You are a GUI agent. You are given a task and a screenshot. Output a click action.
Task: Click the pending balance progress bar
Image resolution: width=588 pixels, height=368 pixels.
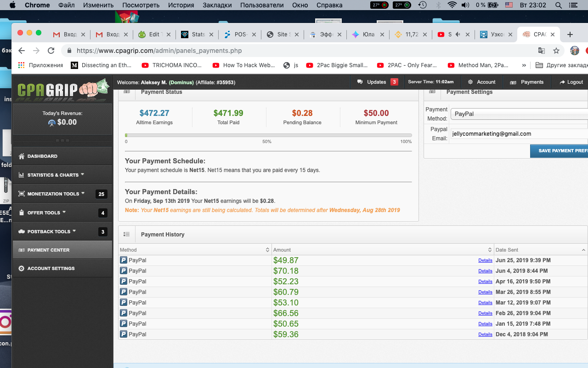click(x=268, y=135)
